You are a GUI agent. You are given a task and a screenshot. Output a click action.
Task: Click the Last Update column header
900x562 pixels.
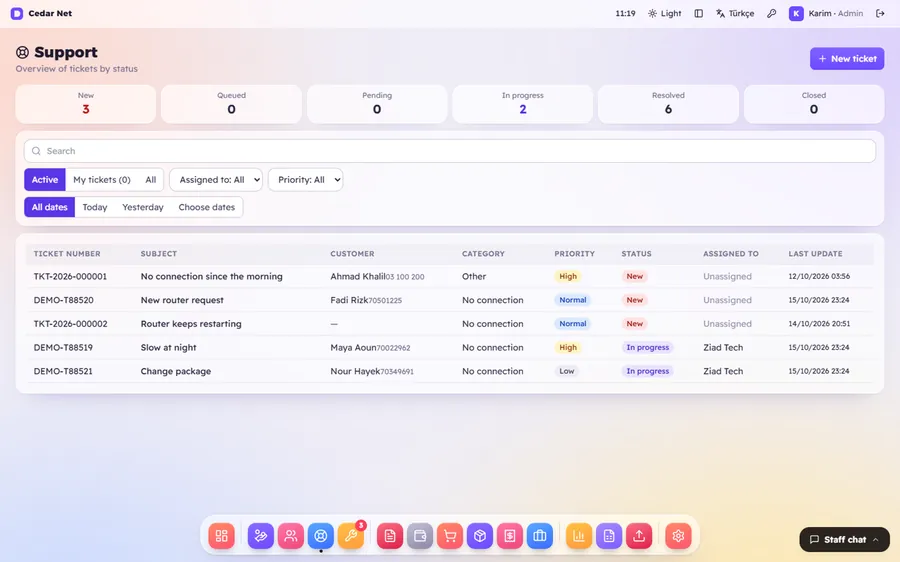pos(815,254)
